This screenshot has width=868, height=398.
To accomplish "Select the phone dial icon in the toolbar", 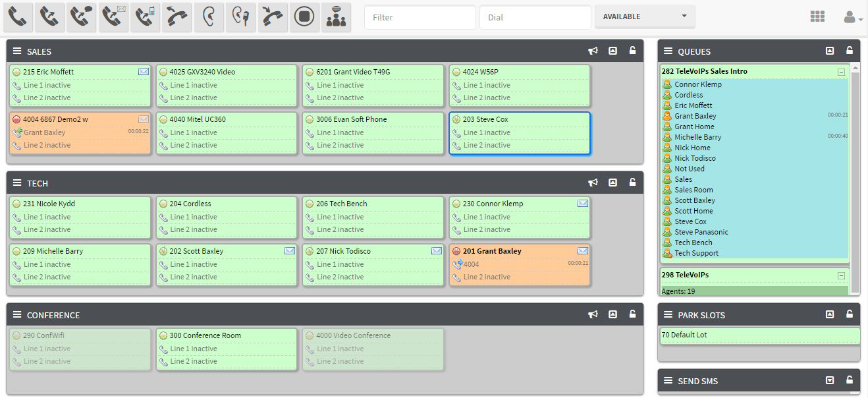I will pos(18,16).
